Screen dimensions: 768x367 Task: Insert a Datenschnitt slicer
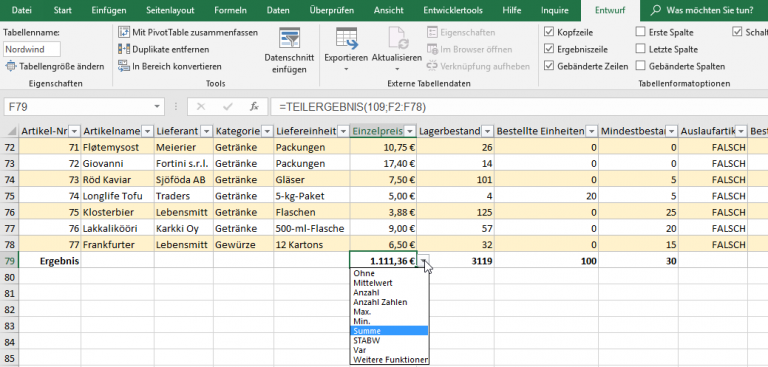289,50
